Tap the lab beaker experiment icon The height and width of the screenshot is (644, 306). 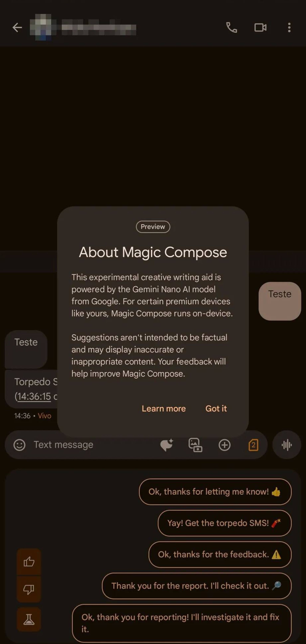click(29, 621)
